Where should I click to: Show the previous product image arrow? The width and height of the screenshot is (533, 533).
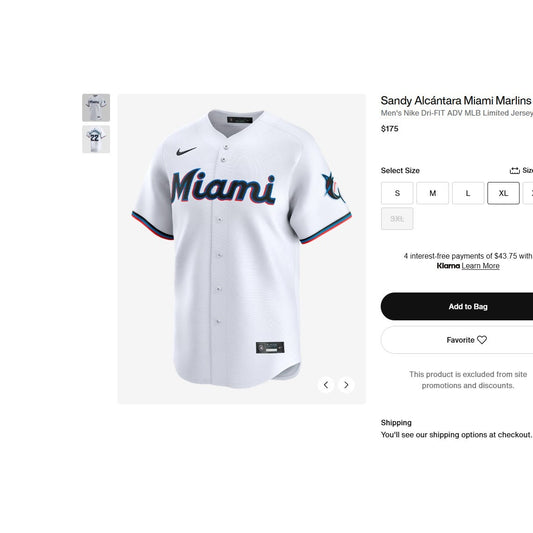326,385
